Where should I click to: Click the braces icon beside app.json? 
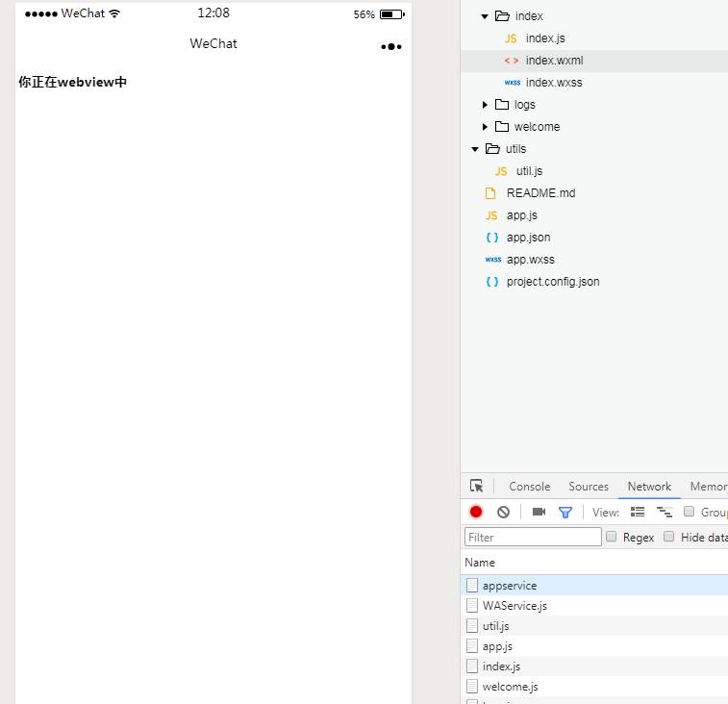[x=491, y=238]
